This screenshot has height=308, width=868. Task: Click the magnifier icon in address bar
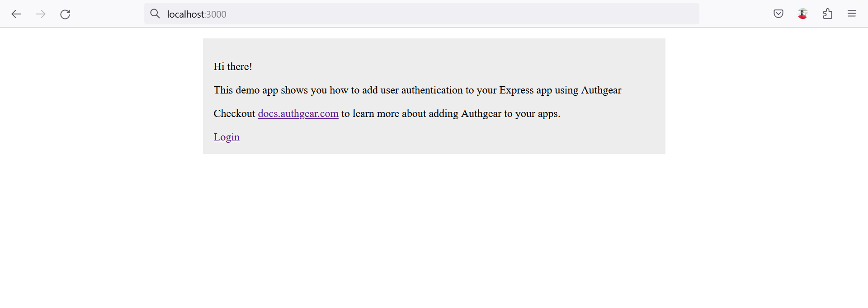[155, 14]
